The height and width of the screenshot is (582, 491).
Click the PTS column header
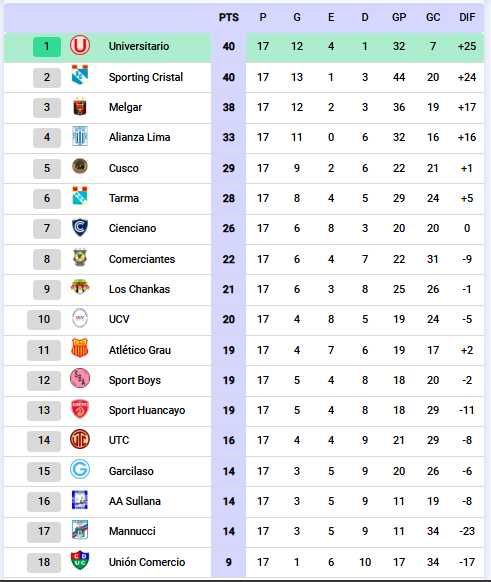point(229,17)
